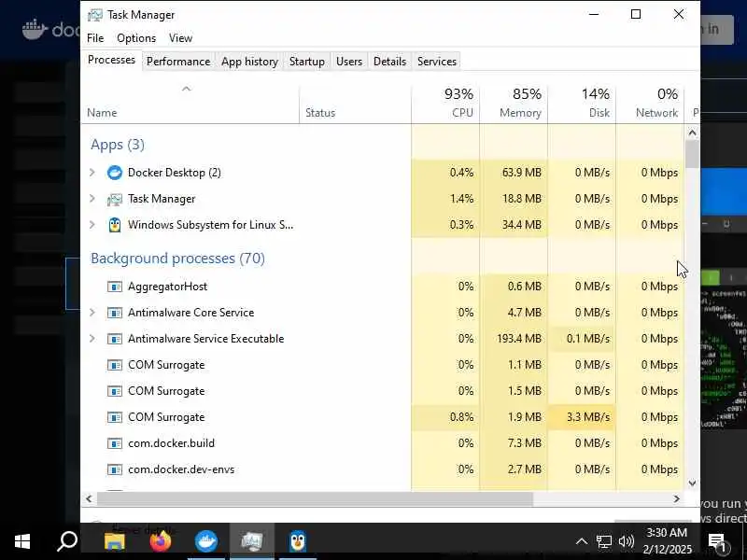Click the Linux penguin icon beside Windows Subsystem row
This screenshot has width=747, height=560.
tap(114, 225)
